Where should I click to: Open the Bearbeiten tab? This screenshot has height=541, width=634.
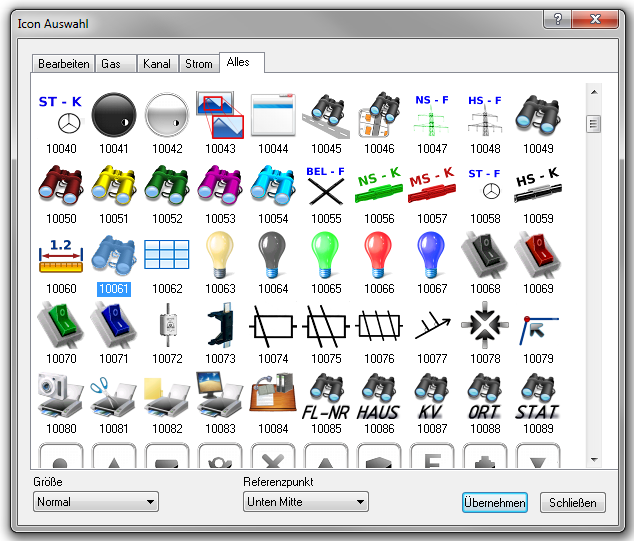(x=63, y=64)
